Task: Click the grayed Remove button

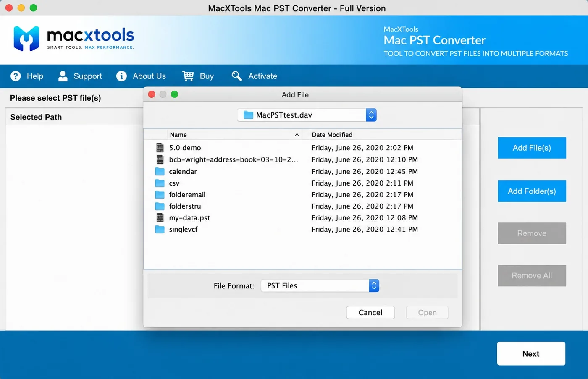Action: 532,233
